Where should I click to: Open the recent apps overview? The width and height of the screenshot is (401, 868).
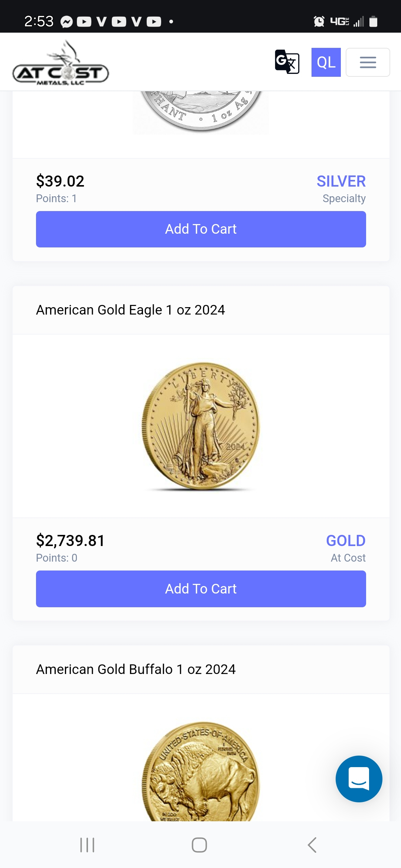88,845
